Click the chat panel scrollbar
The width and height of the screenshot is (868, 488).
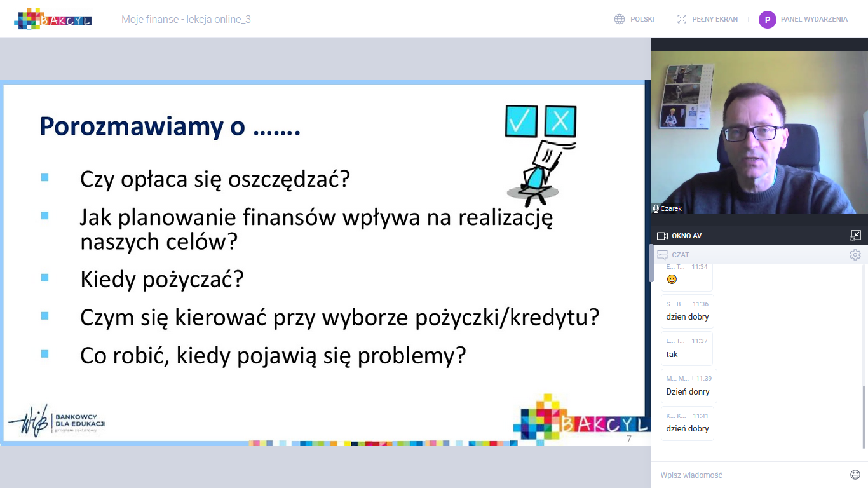864,417
